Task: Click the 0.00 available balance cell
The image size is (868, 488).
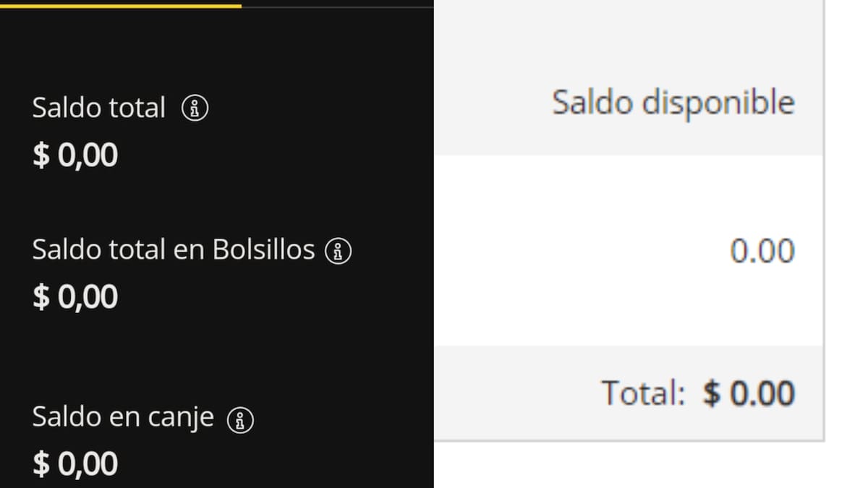Action: [x=762, y=251]
